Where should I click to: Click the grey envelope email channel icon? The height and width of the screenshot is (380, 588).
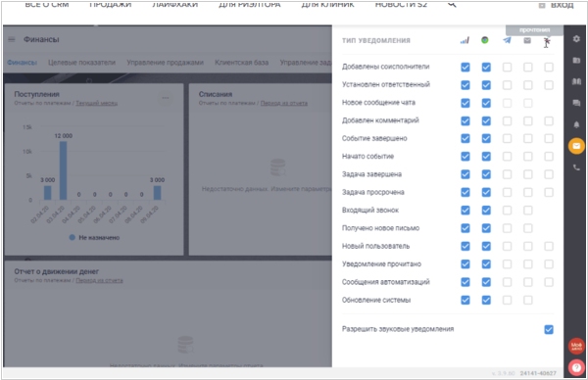(527, 40)
